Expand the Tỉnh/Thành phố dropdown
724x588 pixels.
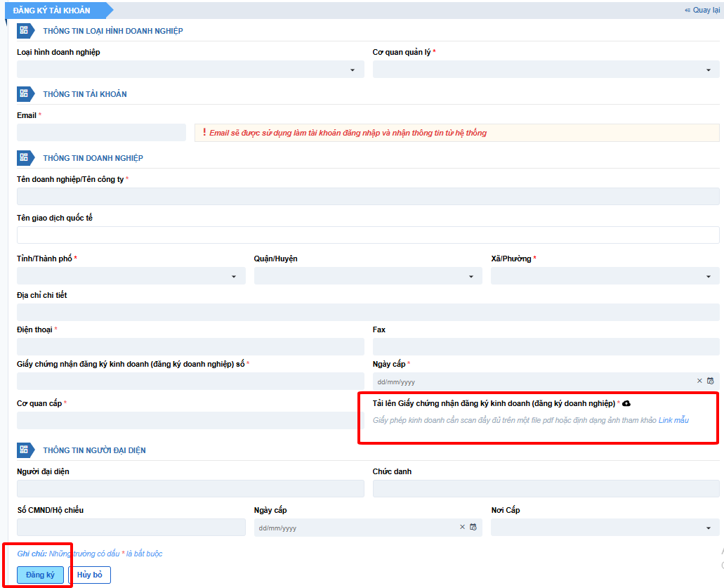click(131, 276)
